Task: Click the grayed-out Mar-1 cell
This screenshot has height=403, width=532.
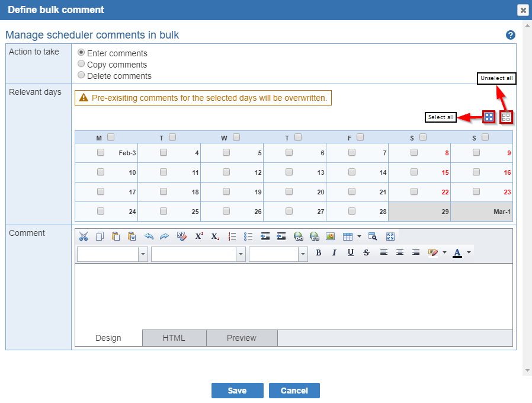Action: (x=482, y=212)
